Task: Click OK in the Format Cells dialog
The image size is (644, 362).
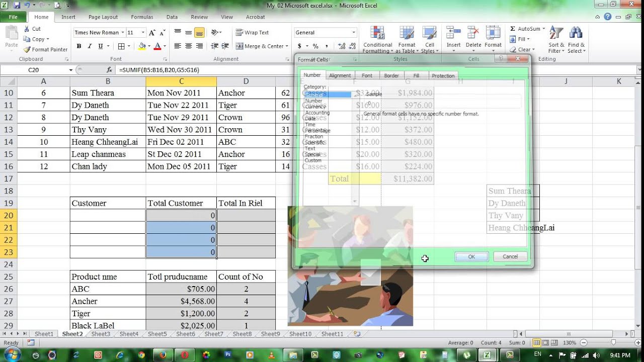Action: pos(471,256)
